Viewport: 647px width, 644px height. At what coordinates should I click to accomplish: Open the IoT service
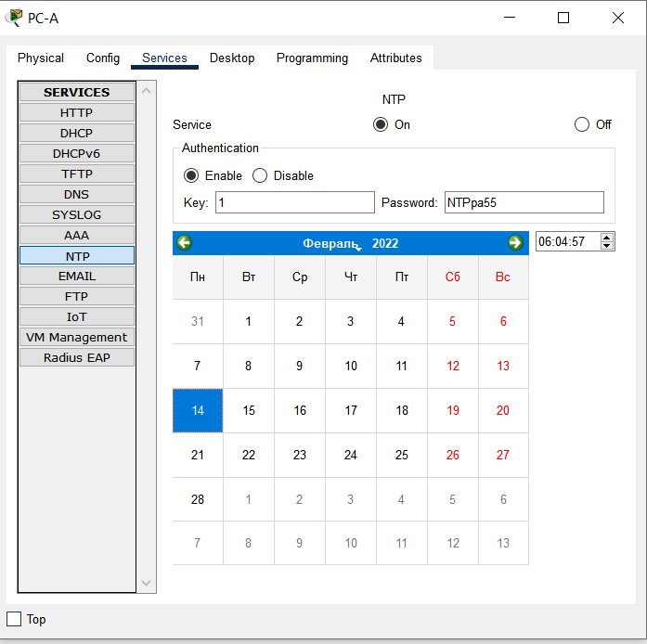77,316
